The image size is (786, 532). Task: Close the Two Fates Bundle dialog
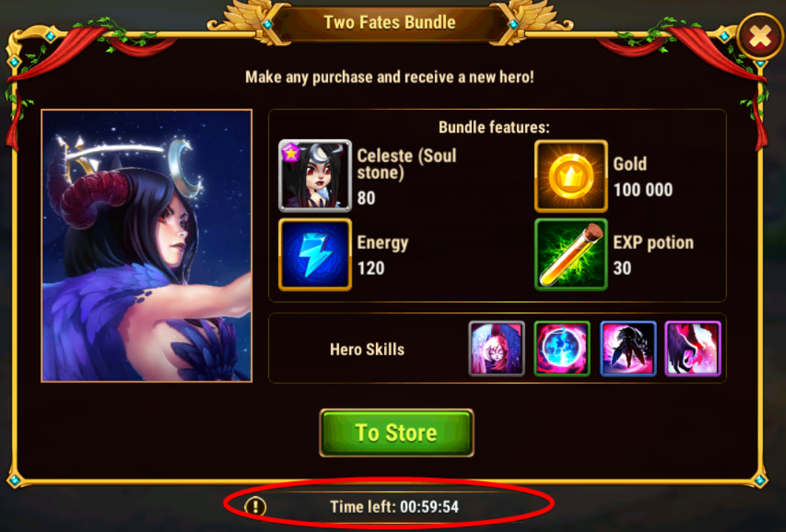[x=760, y=36]
